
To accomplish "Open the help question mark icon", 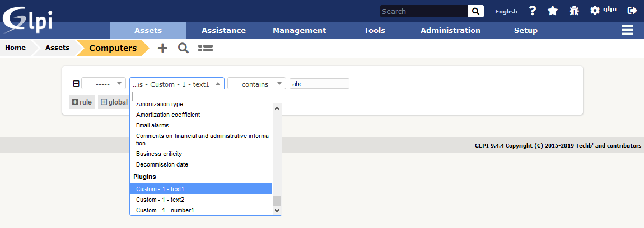I will [533, 11].
